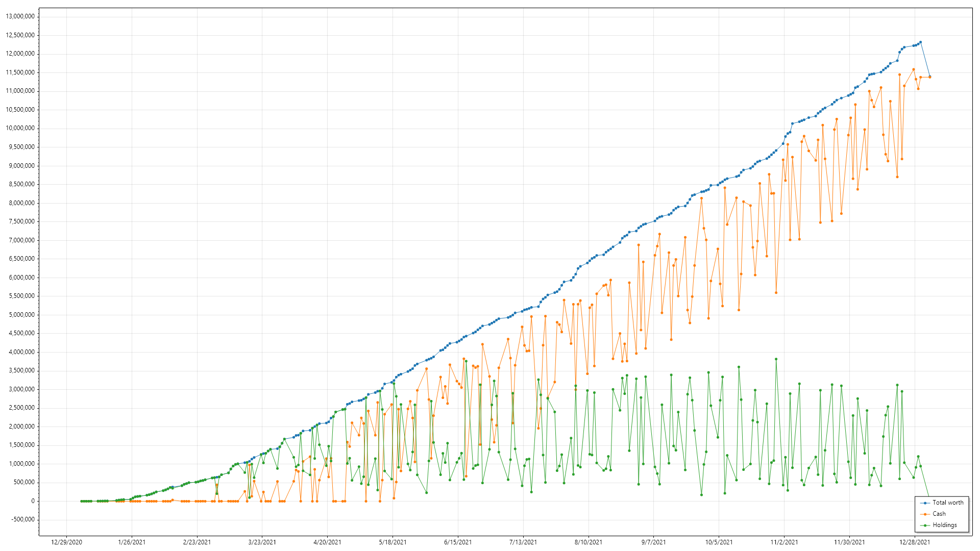
Task: Click the highest Total worth data point
Action: [x=920, y=42]
